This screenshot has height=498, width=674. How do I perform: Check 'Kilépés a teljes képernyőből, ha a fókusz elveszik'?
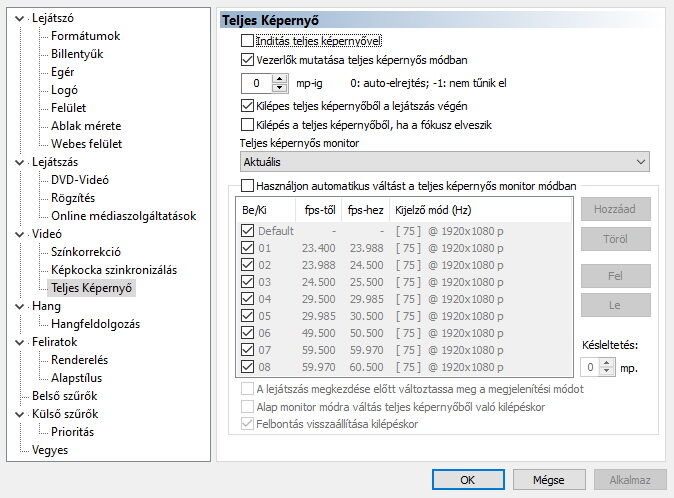(x=247, y=125)
